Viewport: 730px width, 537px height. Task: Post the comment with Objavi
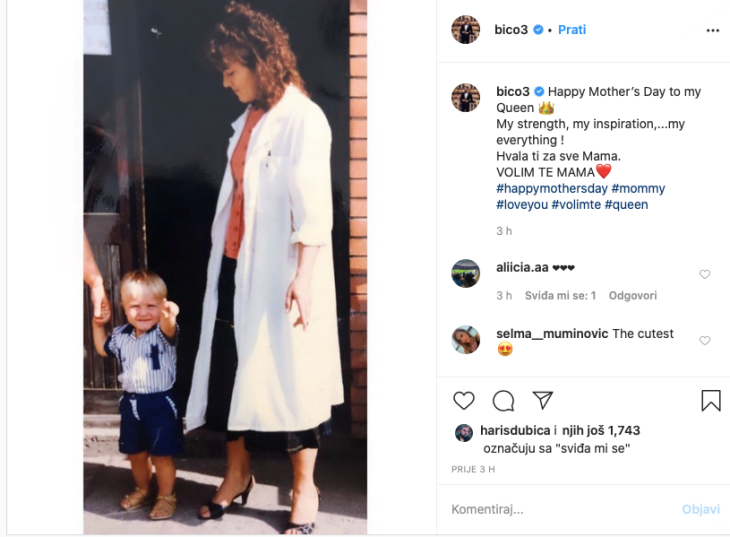(x=701, y=510)
